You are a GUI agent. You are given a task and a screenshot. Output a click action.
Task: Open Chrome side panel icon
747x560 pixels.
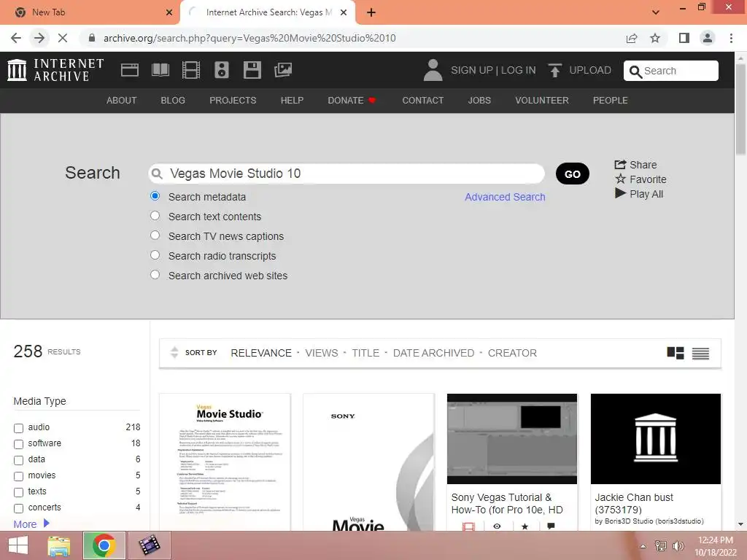(x=684, y=38)
